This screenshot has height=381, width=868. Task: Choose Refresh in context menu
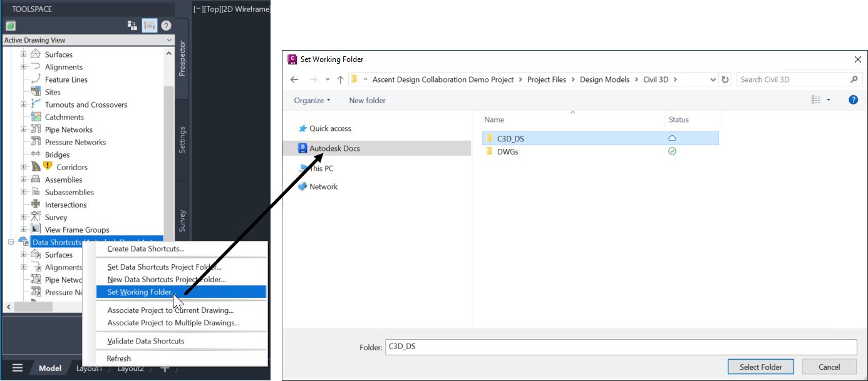(181, 358)
